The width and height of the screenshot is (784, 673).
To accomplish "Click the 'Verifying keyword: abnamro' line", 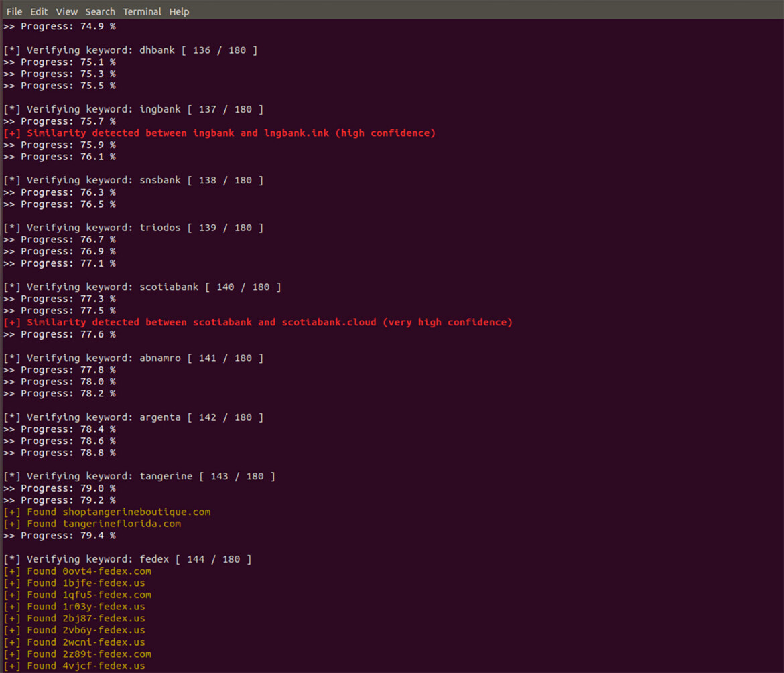I will (x=133, y=358).
